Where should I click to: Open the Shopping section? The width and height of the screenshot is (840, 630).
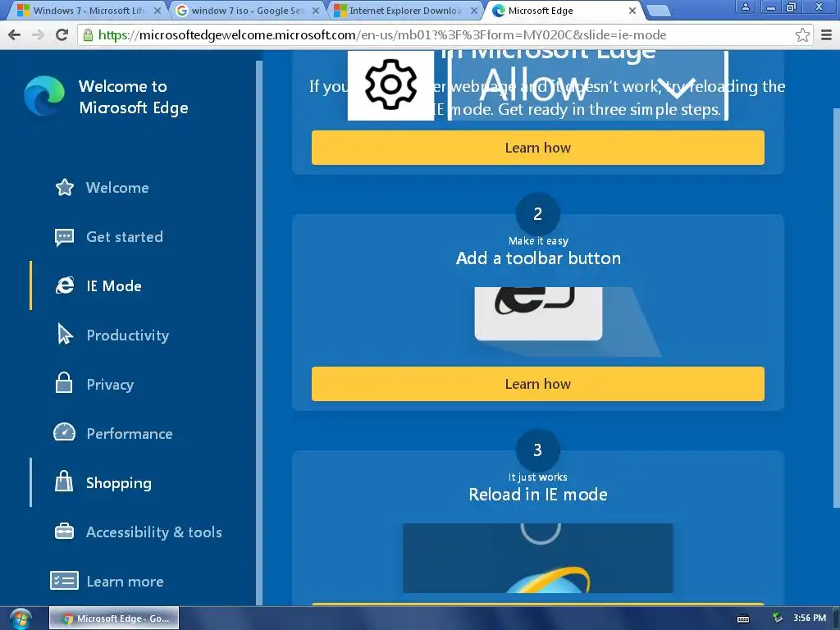tap(118, 482)
